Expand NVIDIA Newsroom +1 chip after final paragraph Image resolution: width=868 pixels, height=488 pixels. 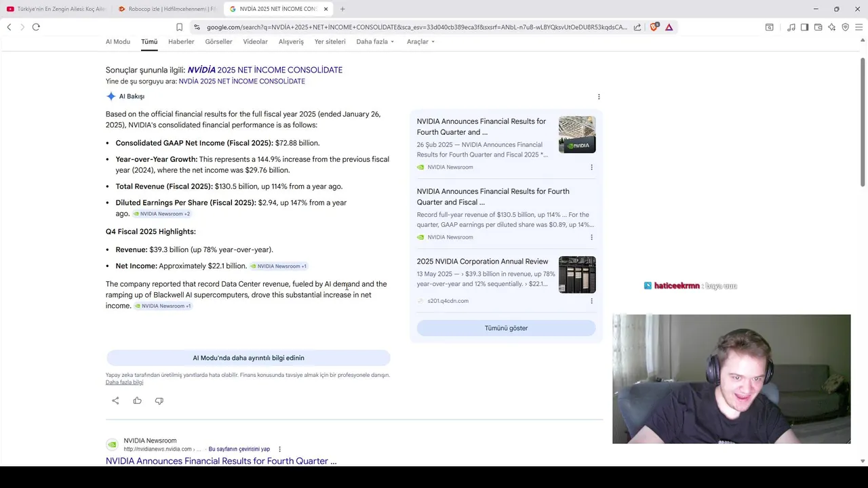pyautogui.click(x=163, y=306)
